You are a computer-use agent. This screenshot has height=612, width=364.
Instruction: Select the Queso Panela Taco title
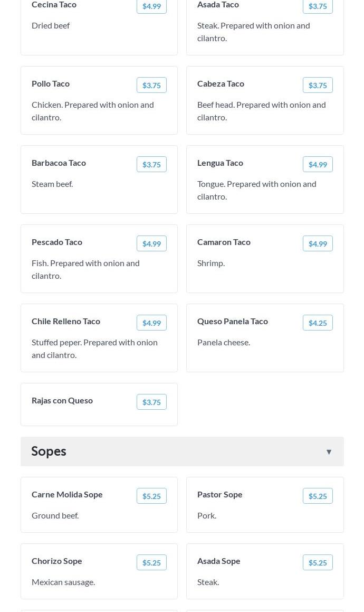(x=233, y=321)
